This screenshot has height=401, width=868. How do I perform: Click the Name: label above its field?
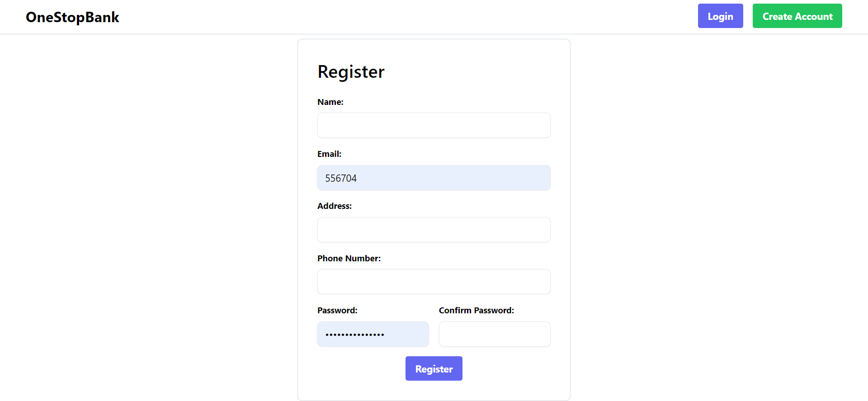pos(330,102)
